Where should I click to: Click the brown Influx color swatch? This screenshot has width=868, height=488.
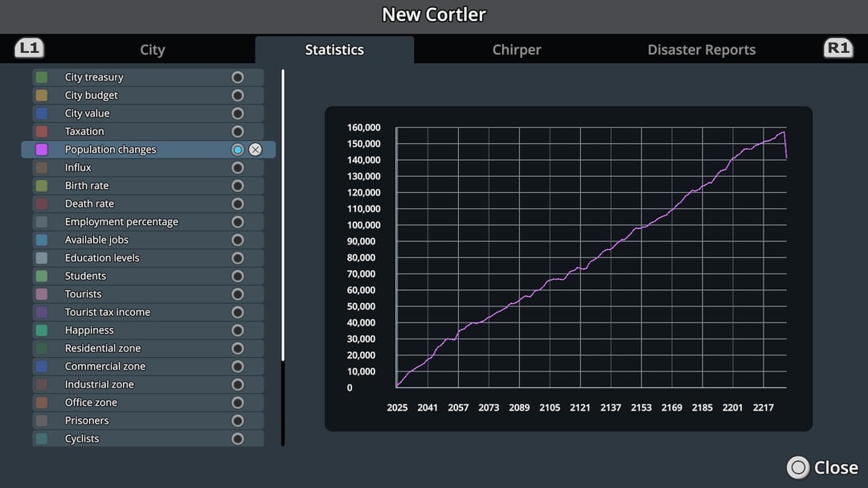pyautogui.click(x=42, y=167)
